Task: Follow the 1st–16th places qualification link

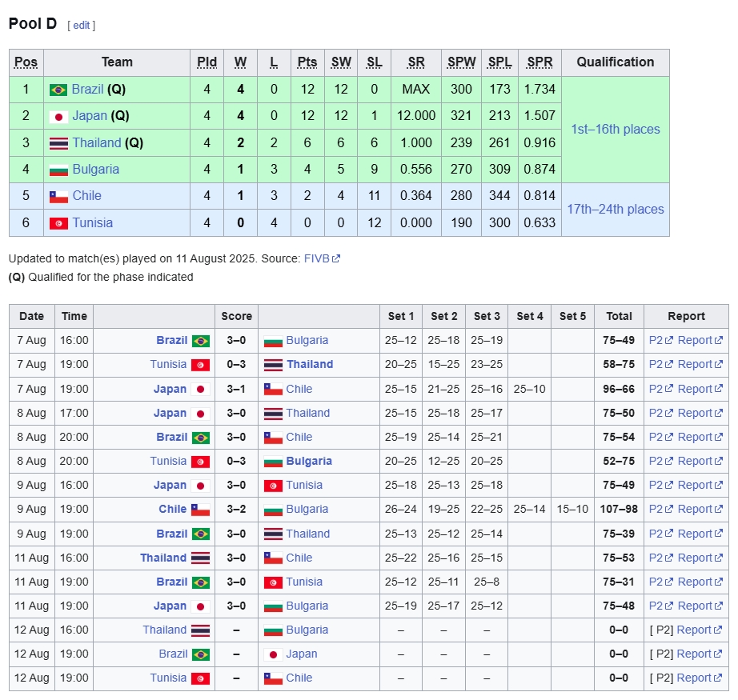Action: pyautogui.click(x=615, y=130)
